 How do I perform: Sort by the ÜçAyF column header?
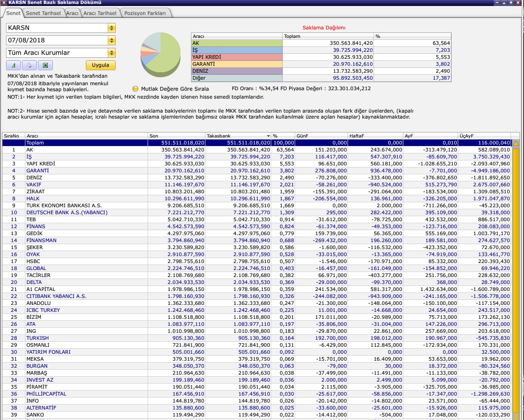tap(485, 136)
